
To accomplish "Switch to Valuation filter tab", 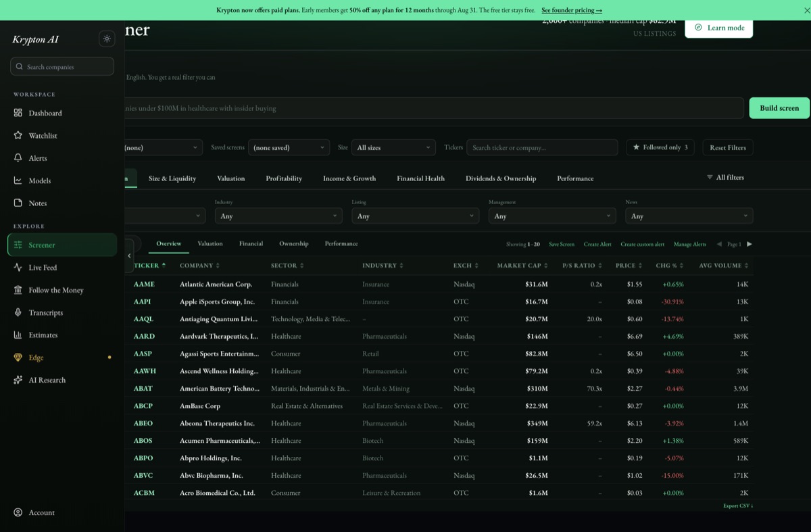I will click(231, 178).
